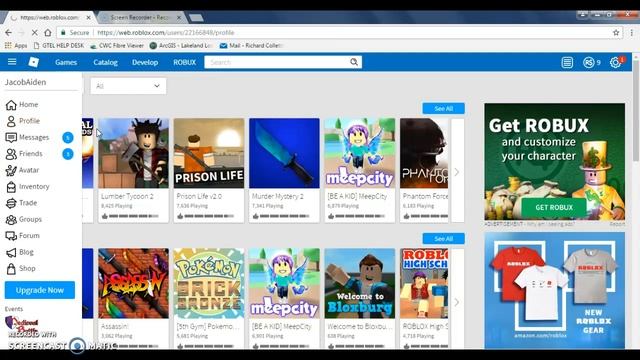Screen dimensions: 640x360
Task: Open the Apps bookmarks shortcut
Action: pos(16,46)
